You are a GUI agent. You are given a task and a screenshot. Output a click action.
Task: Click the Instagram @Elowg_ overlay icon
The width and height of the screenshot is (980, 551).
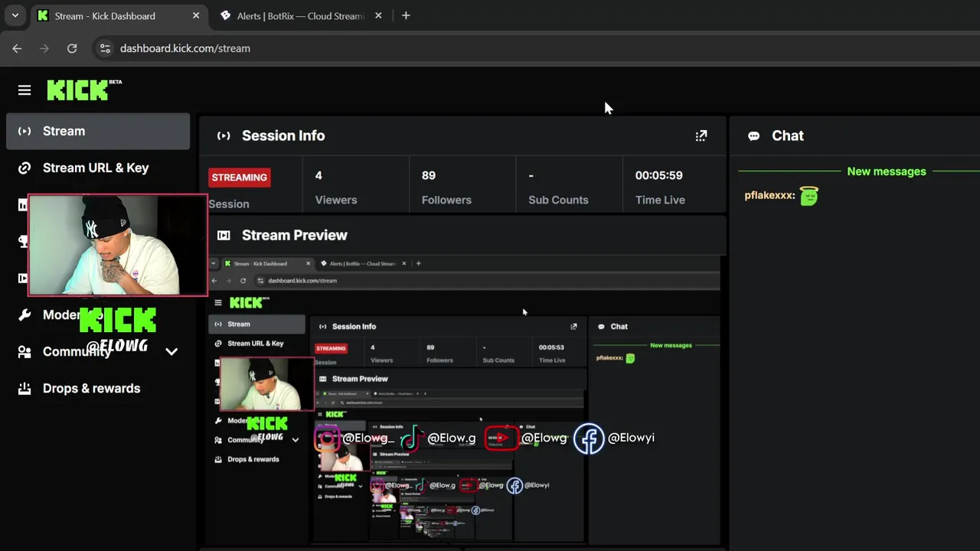click(x=328, y=439)
